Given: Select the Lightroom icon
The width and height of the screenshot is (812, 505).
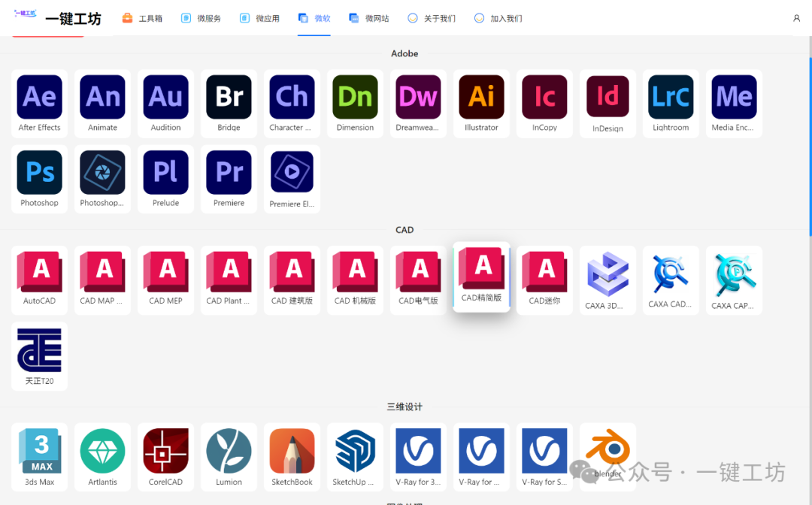Looking at the screenshot, I should tap(671, 104).
